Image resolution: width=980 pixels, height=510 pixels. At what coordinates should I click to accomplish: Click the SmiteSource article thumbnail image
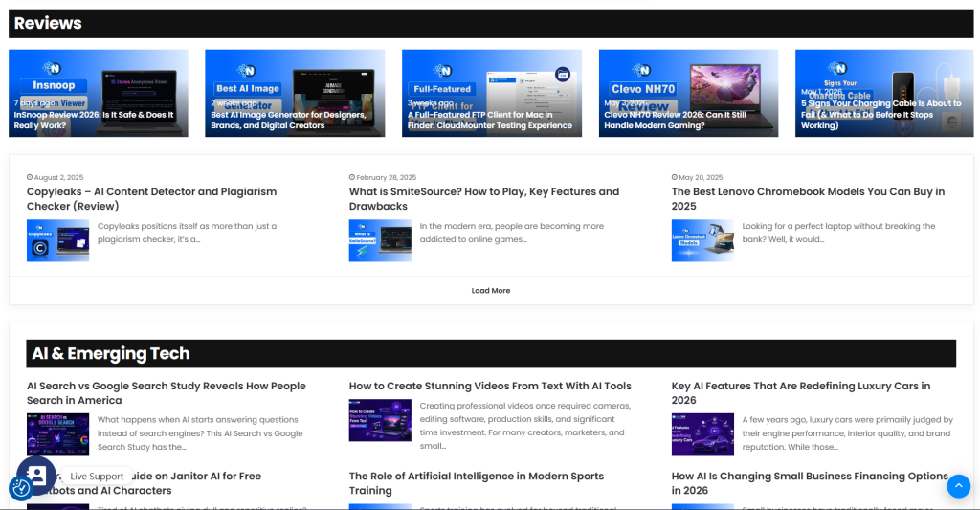click(x=380, y=240)
